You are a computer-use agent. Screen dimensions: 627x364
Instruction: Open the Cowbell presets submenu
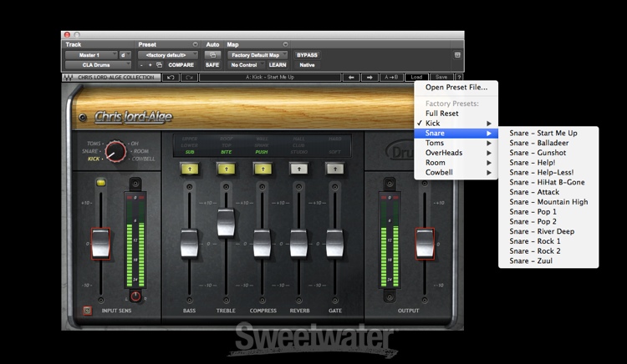point(456,173)
